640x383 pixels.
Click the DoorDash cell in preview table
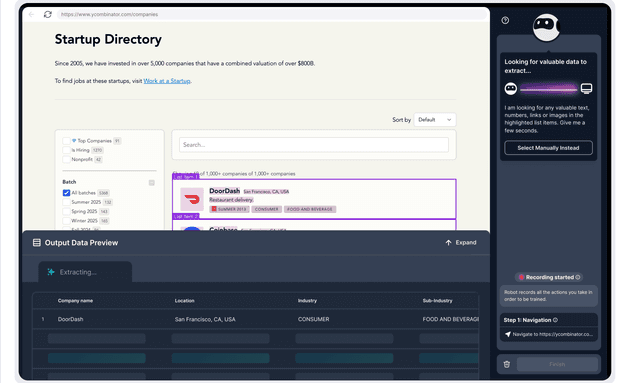[x=70, y=319]
